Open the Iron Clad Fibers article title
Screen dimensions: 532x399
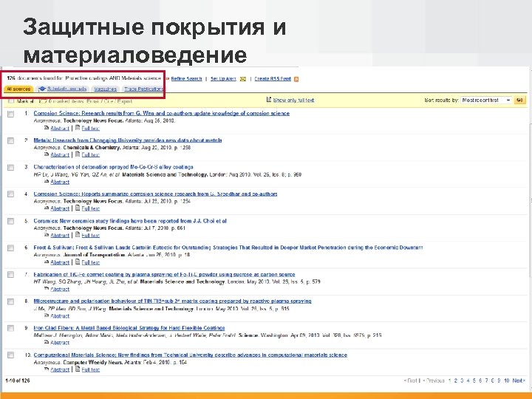click(x=129, y=328)
